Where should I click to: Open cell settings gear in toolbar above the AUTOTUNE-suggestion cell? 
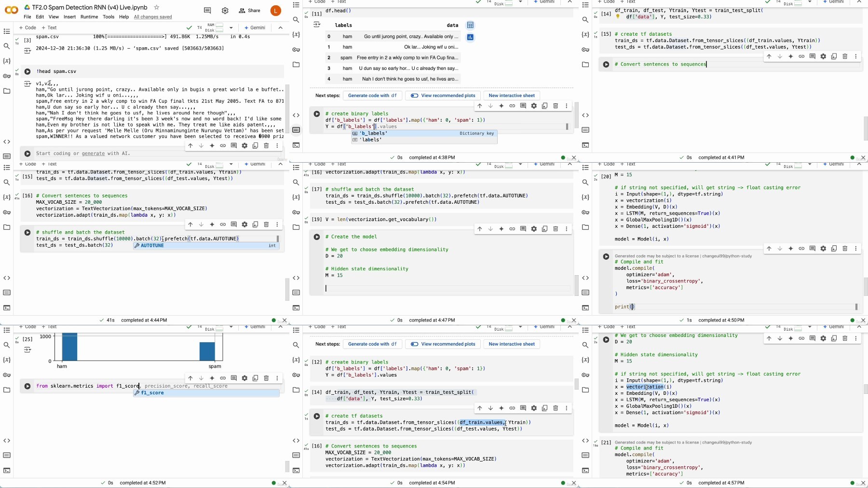click(x=244, y=224)
